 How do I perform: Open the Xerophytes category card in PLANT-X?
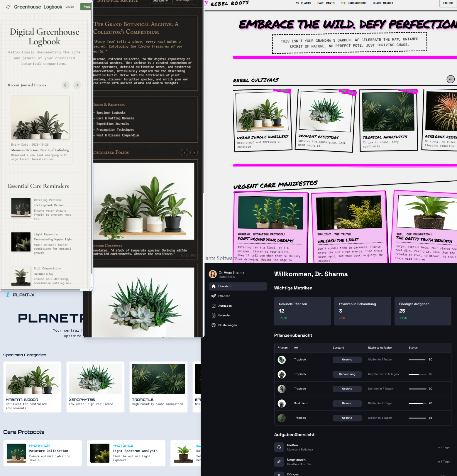coord(95,387)
